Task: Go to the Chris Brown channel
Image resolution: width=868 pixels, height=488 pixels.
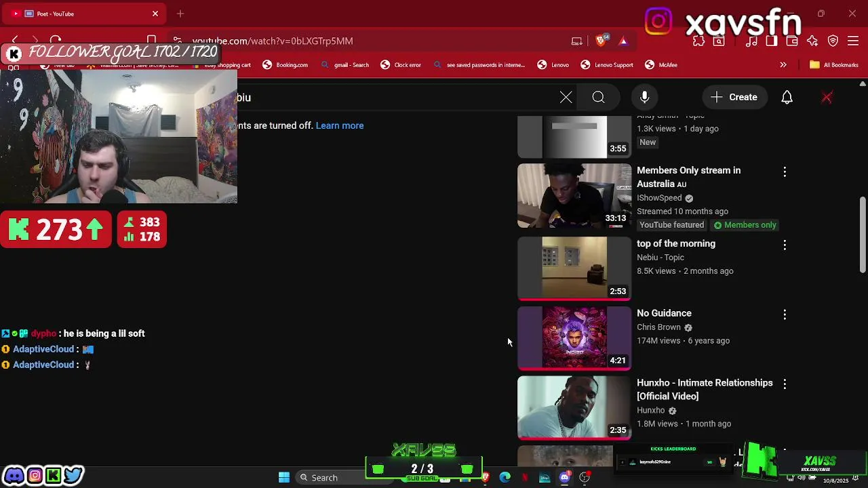Action: tap(658, 327)
